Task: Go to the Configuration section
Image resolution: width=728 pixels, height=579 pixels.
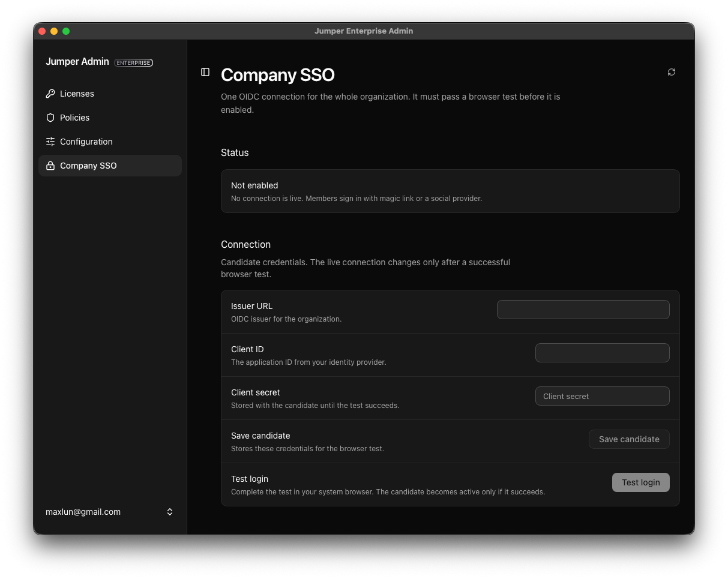Action: (110, 142)
